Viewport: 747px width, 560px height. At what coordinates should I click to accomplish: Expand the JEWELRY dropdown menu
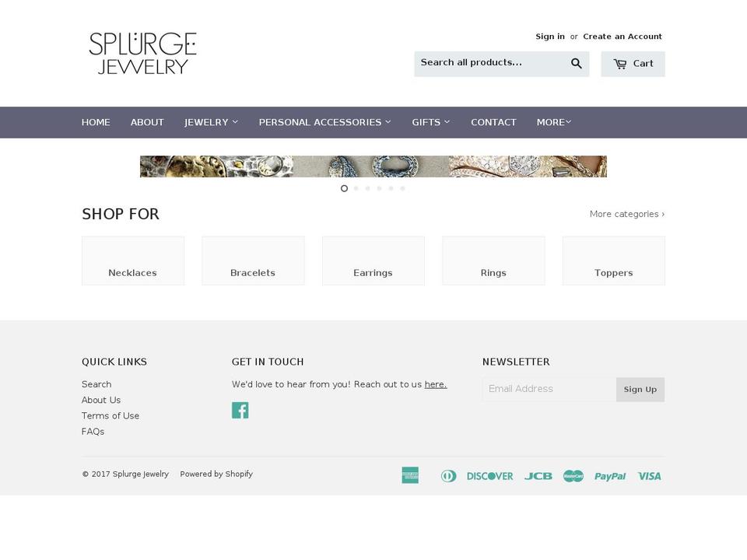coord(210,122)
